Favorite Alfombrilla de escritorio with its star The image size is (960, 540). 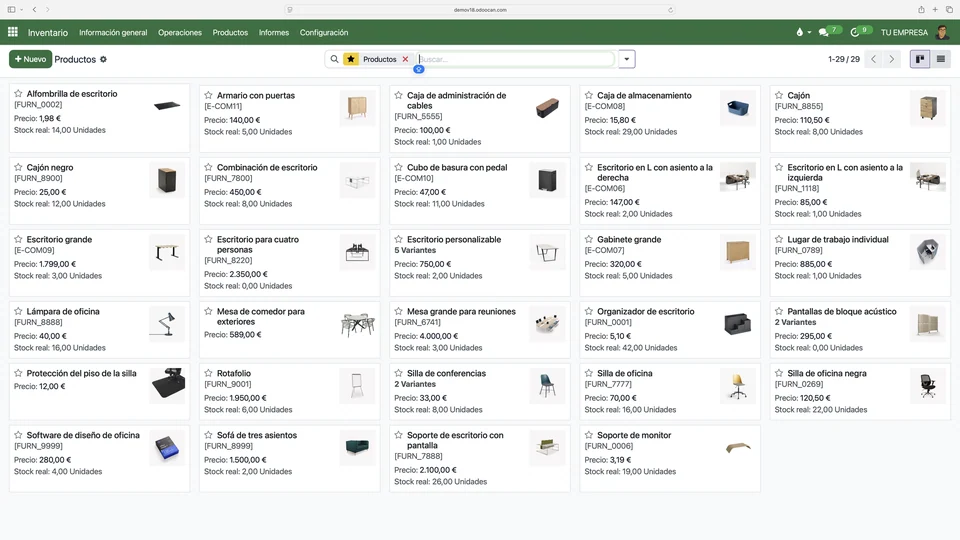pyautogui.click(x=18, y=94)
